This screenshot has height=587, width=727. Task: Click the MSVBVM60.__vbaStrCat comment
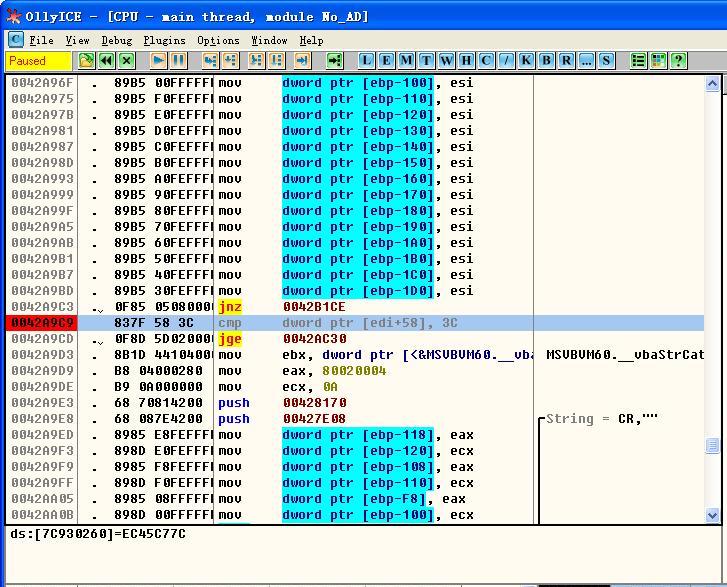pyautogui.click(x=625, y=355)
